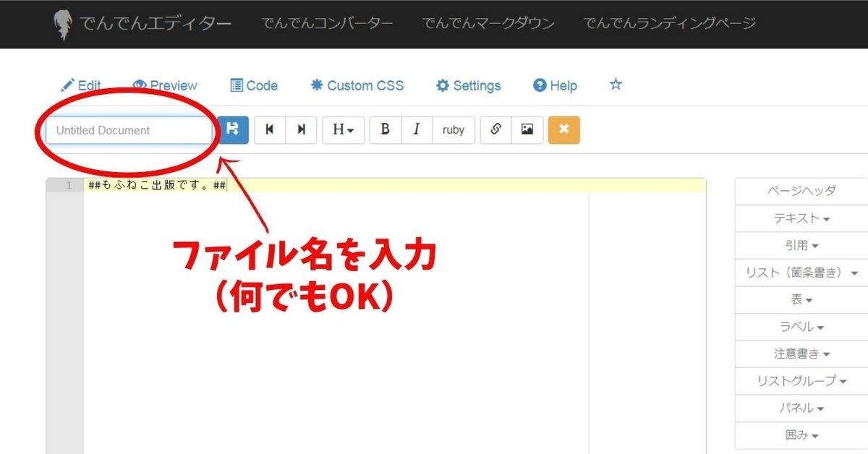Select the italic formatting icon
Viewport: 868px width, 454px height.
pyautogui.click(x=417, y=130)
